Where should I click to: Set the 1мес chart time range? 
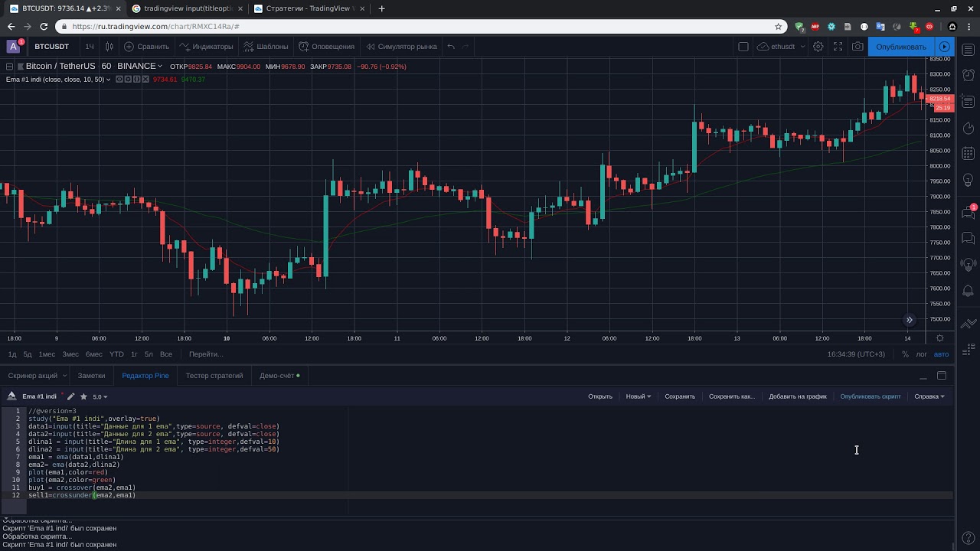coord(47,354)
